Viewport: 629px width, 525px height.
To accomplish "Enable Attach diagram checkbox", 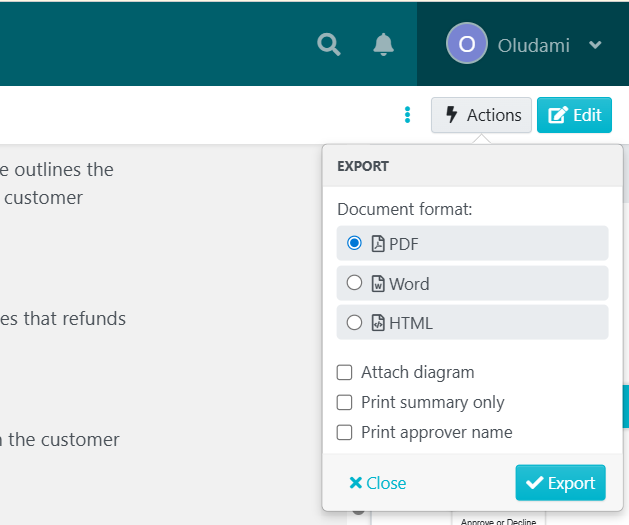I will coord(345,372).
